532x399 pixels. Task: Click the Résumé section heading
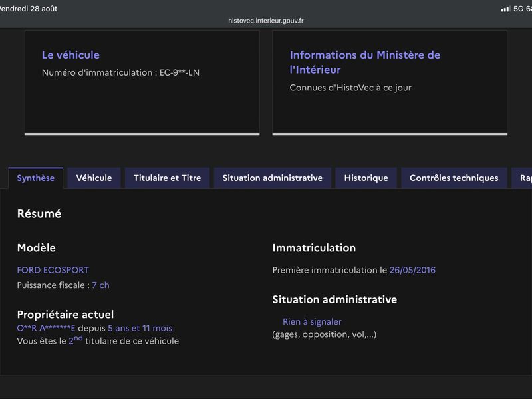pyautogui.click(x=39, y=213)
